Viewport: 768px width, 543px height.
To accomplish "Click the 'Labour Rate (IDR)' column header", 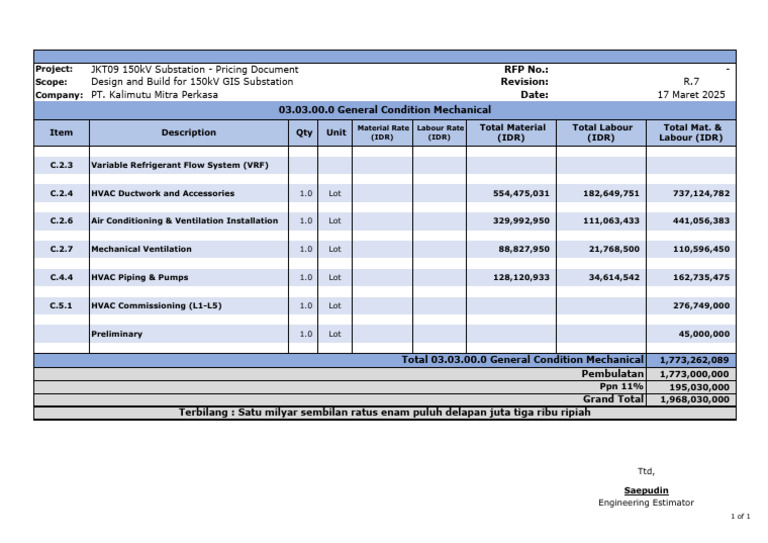I will coord(440,132).
